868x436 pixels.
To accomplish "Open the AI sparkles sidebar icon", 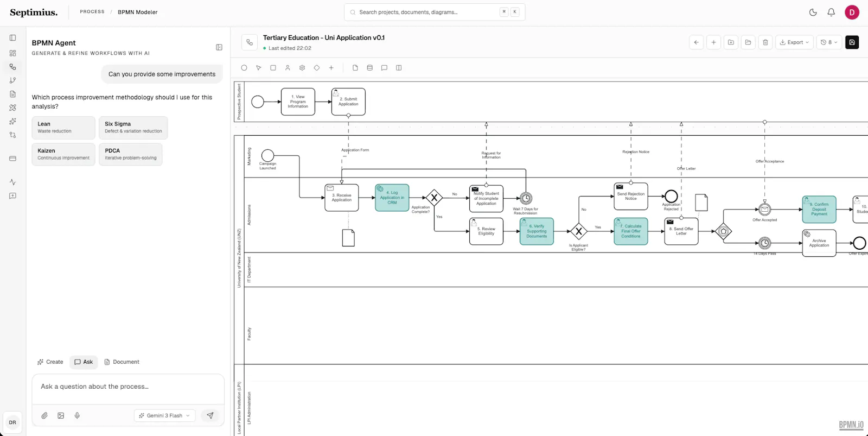I will [x=12, y=121].
